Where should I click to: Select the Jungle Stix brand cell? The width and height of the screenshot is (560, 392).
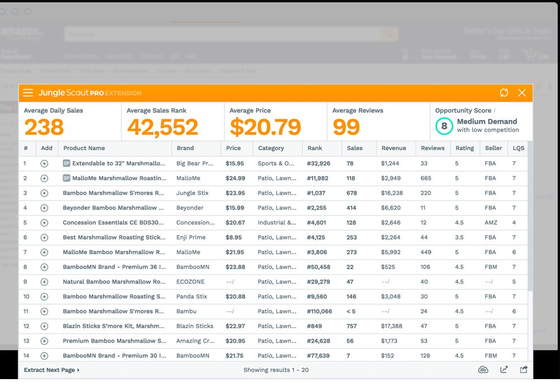pos(192,193)
